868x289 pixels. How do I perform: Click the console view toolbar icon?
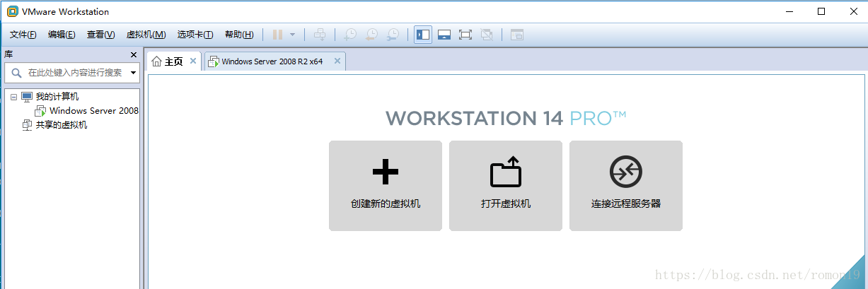(x=517, y=35)
